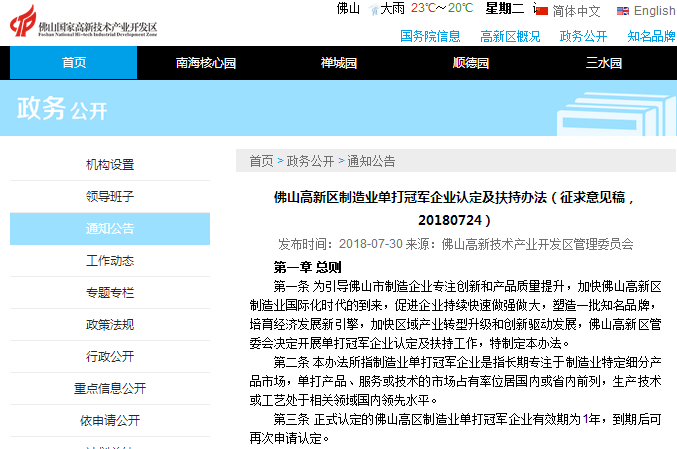Select 政策法规 in sidebar
The width and height of the screenshot is (677, 449).
(110, 324)
